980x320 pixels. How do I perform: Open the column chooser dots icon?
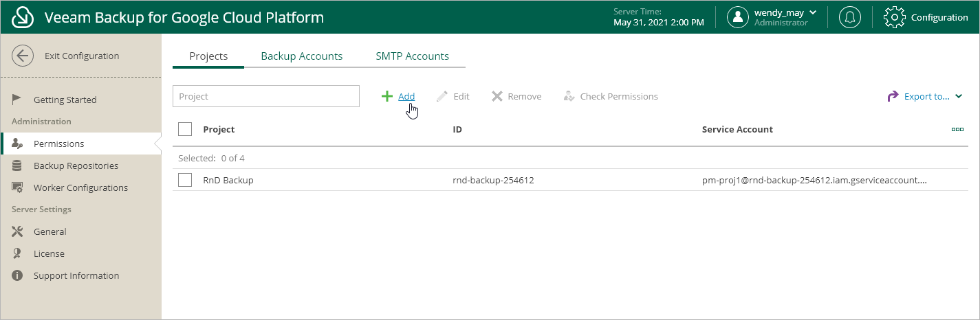pyautogui.click(x=957, y=129)
